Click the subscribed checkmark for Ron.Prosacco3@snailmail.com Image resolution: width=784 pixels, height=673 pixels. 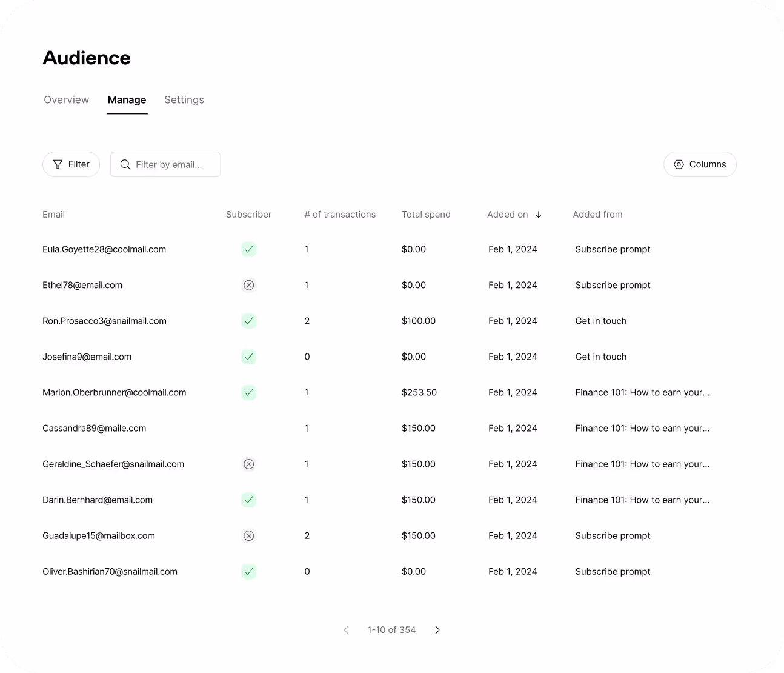point(248,321)
